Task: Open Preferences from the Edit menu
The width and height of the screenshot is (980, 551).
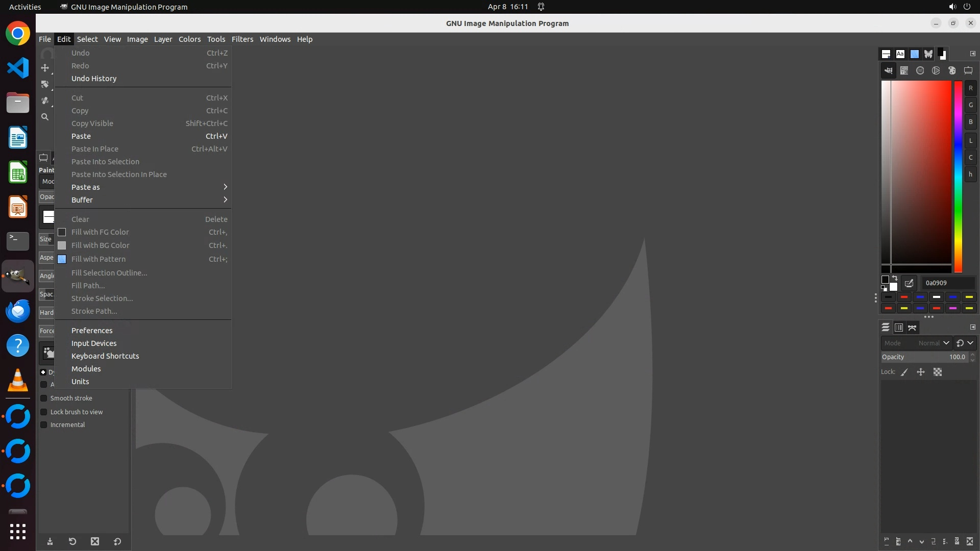Action: 92,331
